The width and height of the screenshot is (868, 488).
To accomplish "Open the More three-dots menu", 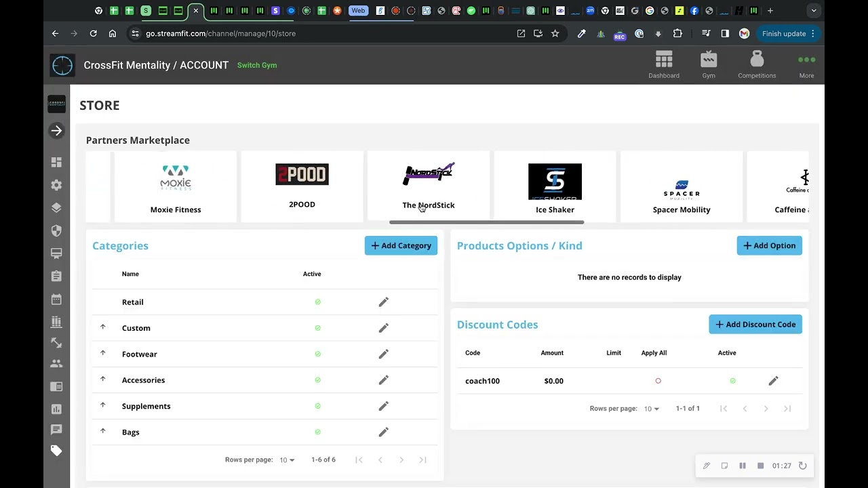I will 806,65.
